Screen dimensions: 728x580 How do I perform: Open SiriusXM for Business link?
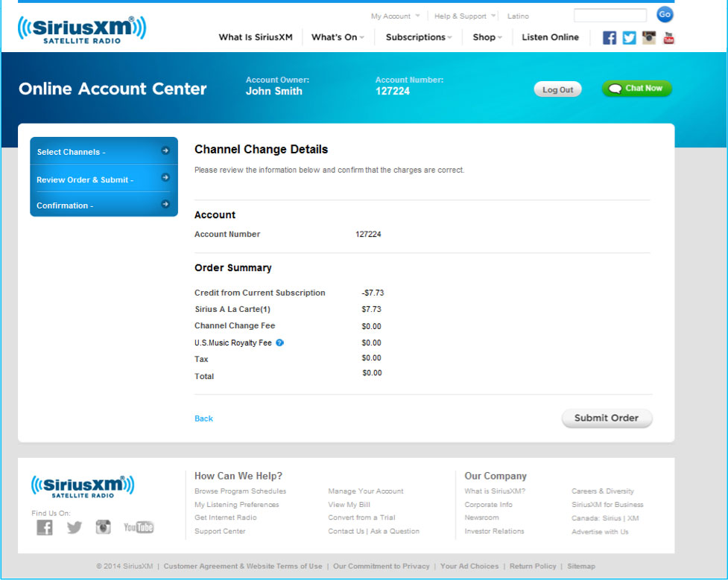(x=607, y=504)
